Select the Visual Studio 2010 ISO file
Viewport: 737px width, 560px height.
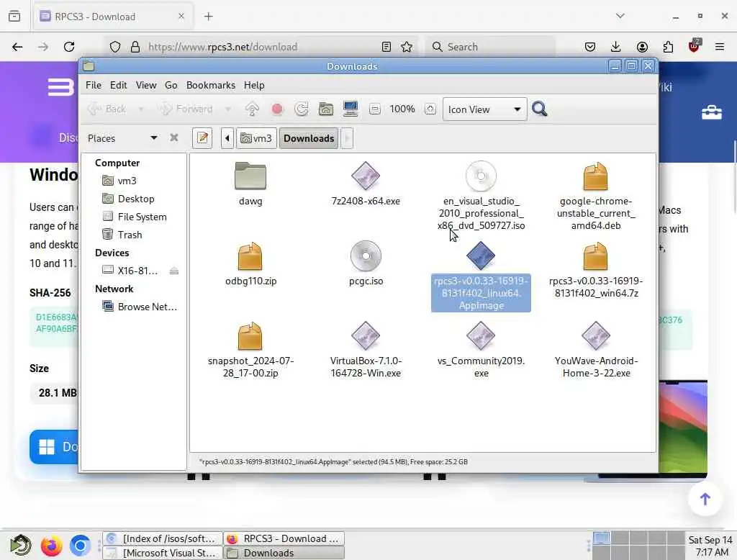pyautogui.click(x=481, y=176)
